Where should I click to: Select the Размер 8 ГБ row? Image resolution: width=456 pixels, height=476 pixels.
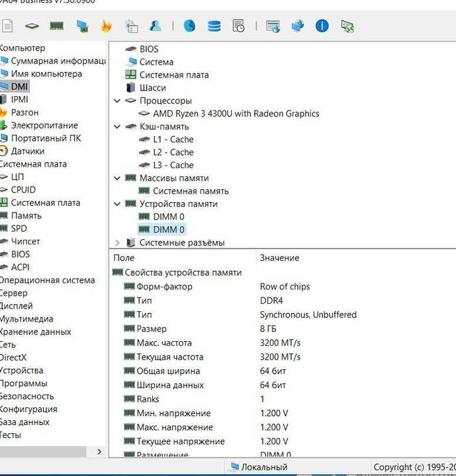tap(283, 329)
